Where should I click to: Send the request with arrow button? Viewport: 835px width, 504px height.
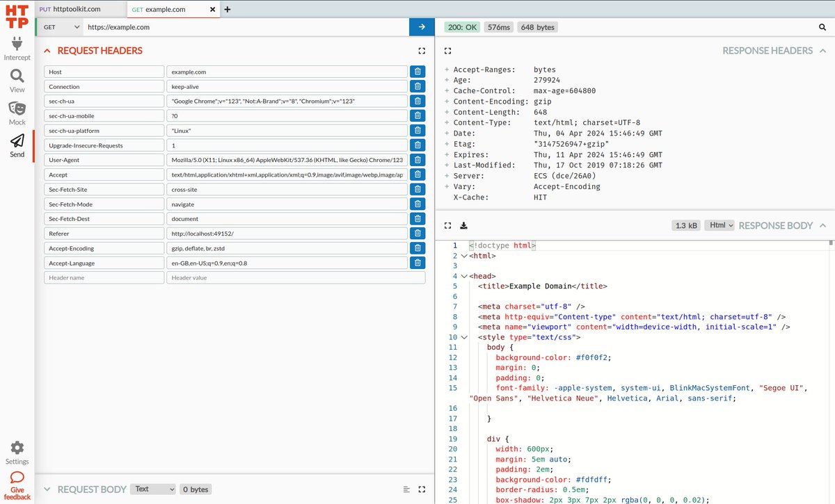coord(422,27)
